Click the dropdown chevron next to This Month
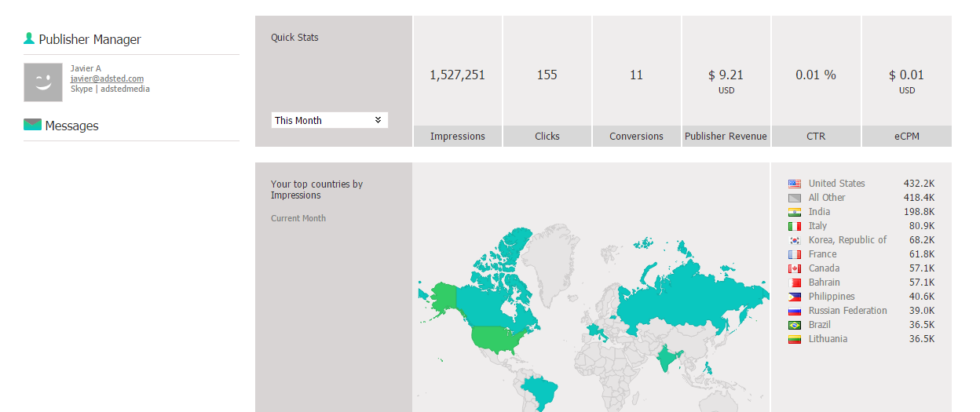The height and width of the screenshot is (412, 980). point(378,120)
